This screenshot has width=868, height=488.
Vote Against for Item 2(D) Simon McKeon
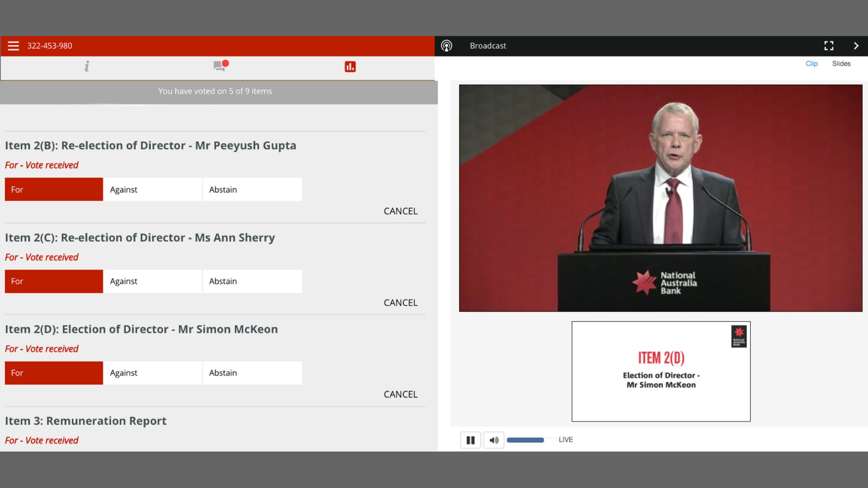tap(153, 373)
